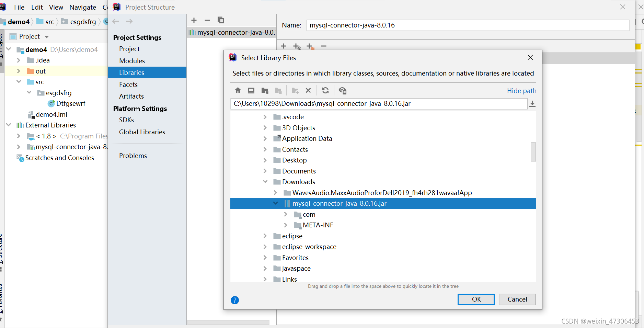Viewport: 644px width, 328px height.
Task: Expand the 3D Objects folder
Action: 265,128
